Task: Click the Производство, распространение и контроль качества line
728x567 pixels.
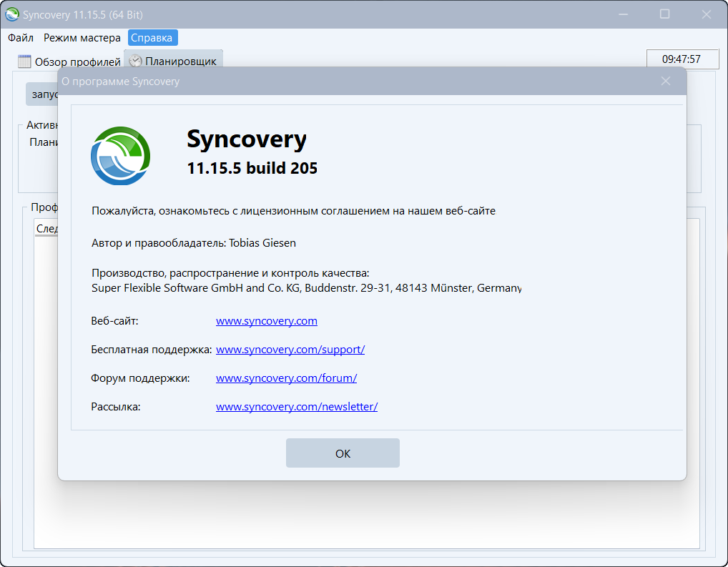Action: click(230, 273)
